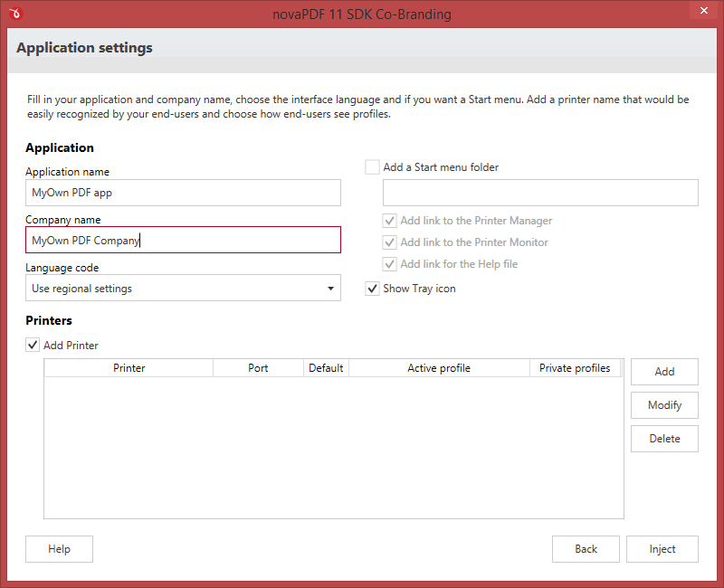Click the Active profile column header

click(x=439, y=368)
